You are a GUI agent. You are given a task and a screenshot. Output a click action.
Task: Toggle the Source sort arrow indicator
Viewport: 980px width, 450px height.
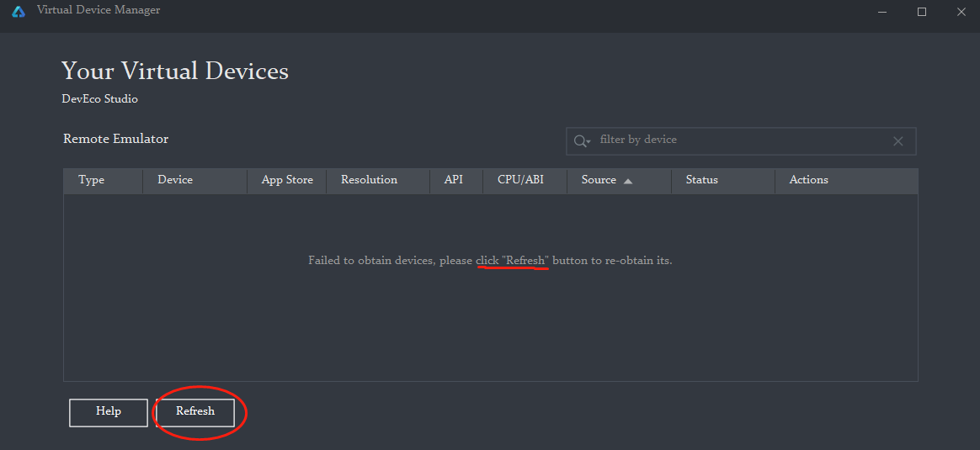pos(628,181)
